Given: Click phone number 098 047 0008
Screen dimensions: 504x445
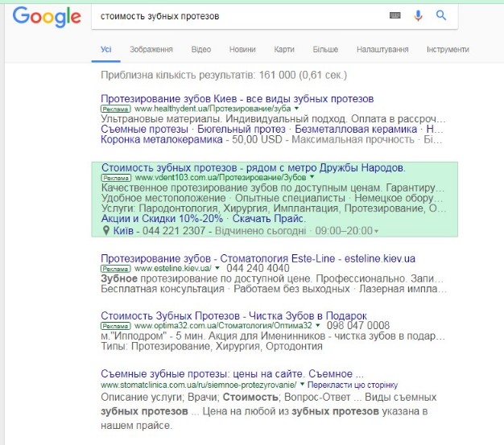Looking at the screenshot, I should click(358, 325).
